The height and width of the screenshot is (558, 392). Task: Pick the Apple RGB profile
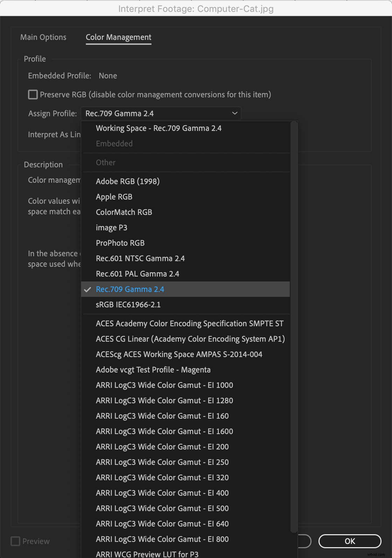coord(185,197)
